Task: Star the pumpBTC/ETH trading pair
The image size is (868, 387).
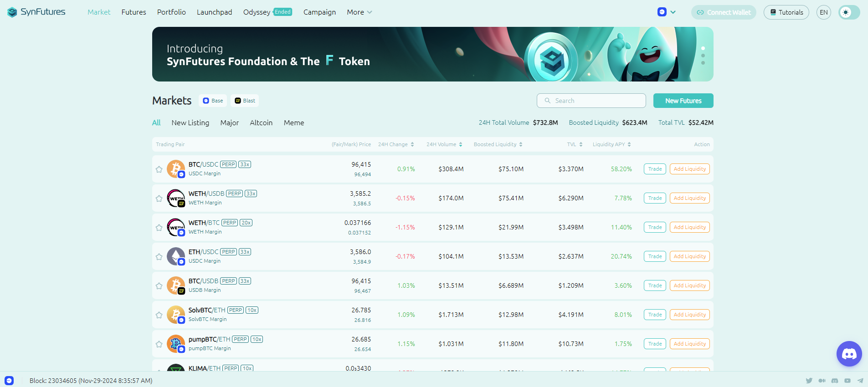Action: coord(159,344)
